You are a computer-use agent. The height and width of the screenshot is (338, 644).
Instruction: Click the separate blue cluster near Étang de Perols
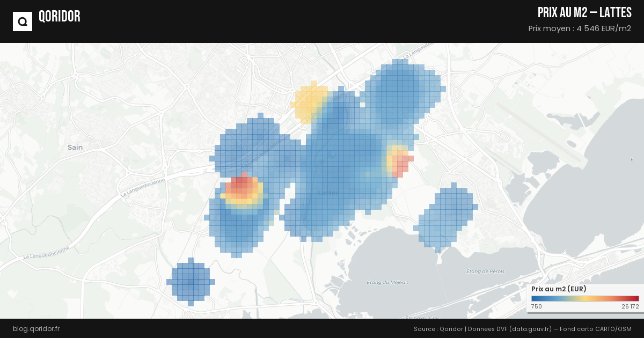coord(447,217)
